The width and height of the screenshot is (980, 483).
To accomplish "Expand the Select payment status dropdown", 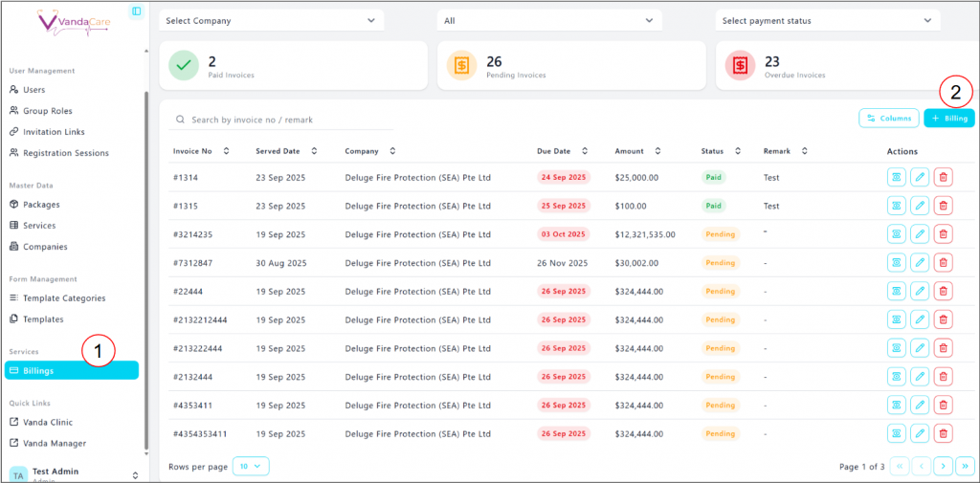I will pyautogui.click(x=828, y=20).
